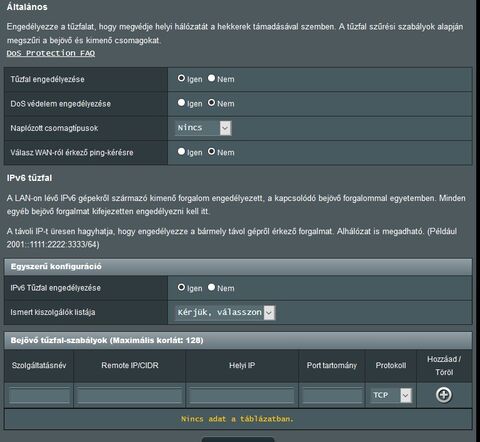Click the Bejövő tűzfal-szabályok section header
480x442 pixels.
[x=238, y=340]
